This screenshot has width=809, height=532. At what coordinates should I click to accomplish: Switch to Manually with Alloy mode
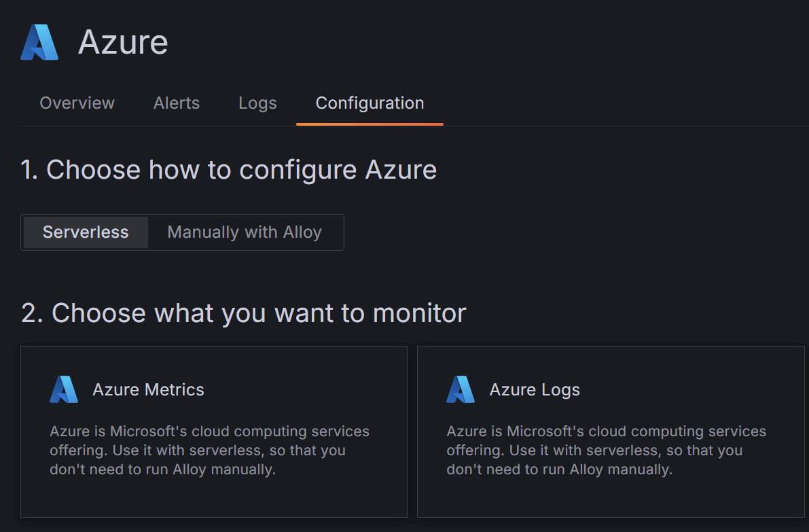pyautogui.click(x=244, y=232)
